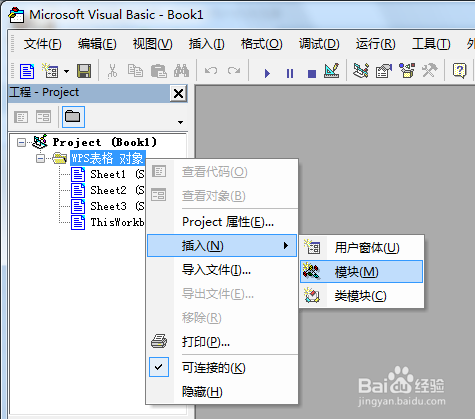Viewport: 475px width, 419px height.
Task: Click the Insert UserForm toolbar icon
Action: (50, 71)
